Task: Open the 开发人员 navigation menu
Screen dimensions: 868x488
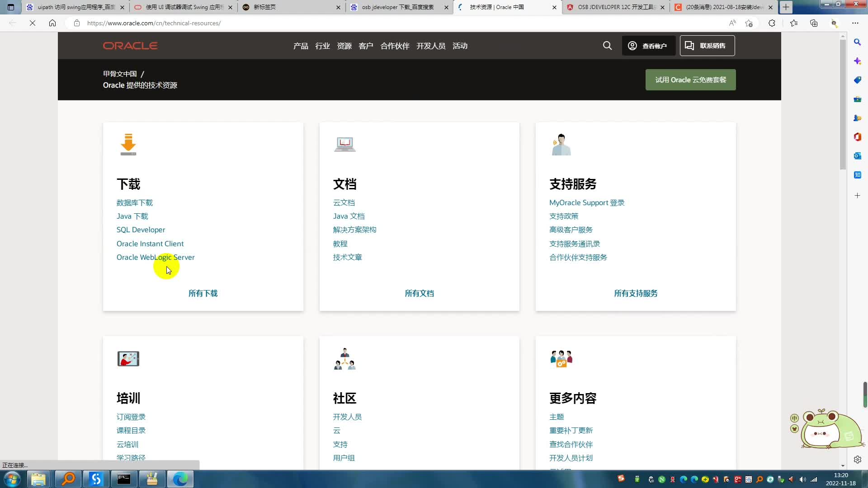Action: 431,46
